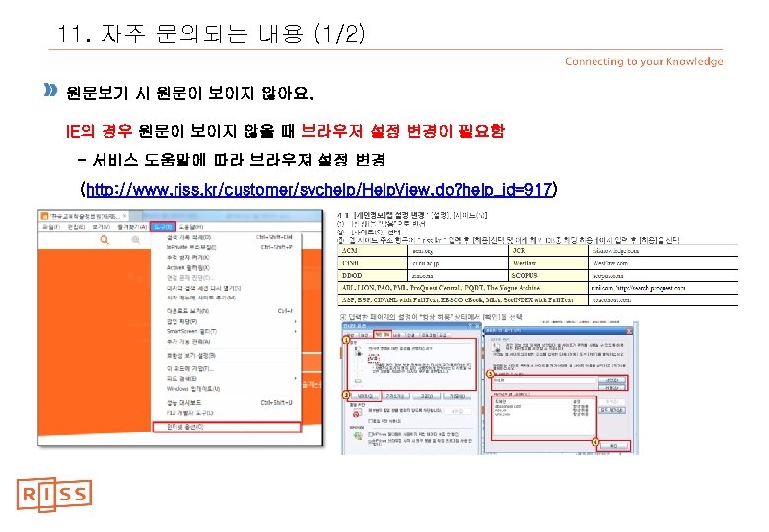Image resolution: width=769 pixels, height=532 pixels.
Task: Expand the 팝업 차단 submenu arrow
Action: tap(295, 321)
